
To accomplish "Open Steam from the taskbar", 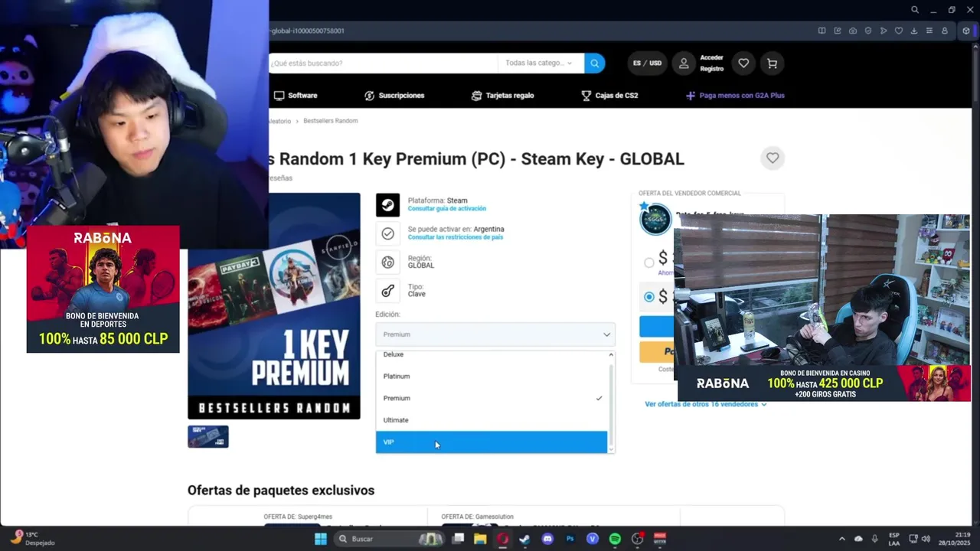I will coord(524,539).
